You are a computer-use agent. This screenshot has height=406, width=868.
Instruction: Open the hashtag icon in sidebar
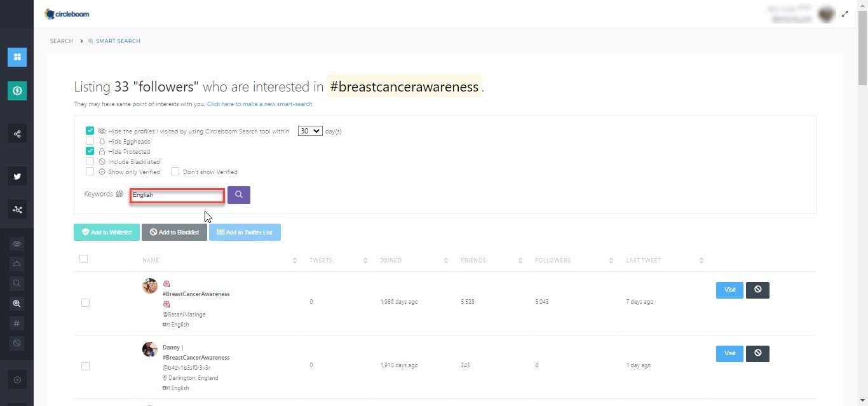(17, 323)
